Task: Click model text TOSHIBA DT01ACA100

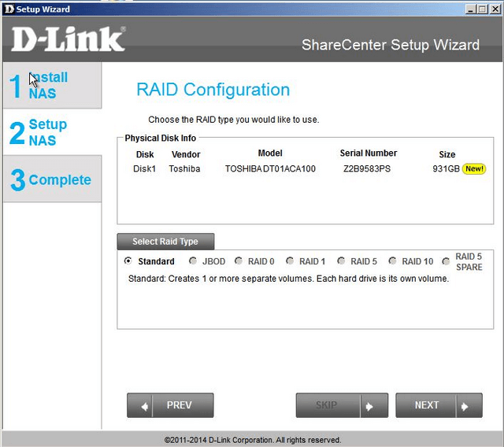Action: (x=270, y=168)
